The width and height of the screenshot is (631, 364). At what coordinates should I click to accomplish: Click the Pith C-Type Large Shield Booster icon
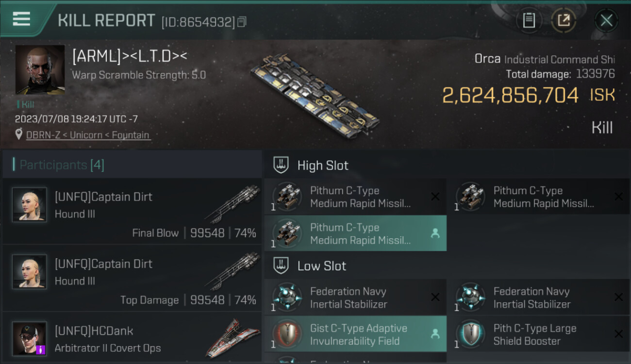[470, 334]
